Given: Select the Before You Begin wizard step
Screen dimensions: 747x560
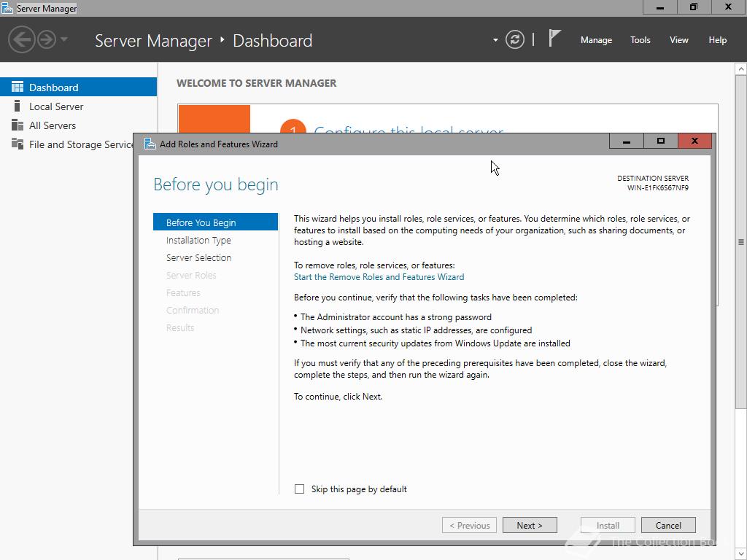Looking at the screenshot, I should tap(215, 222).
